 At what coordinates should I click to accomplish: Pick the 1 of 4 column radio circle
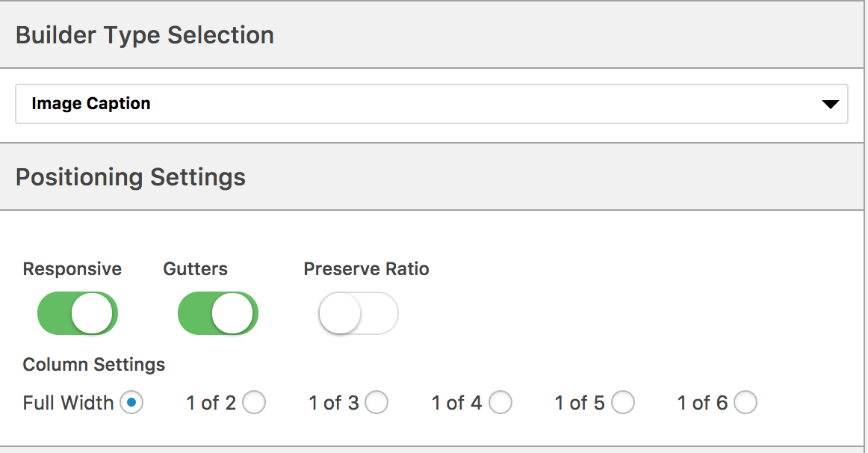point(500,403)
